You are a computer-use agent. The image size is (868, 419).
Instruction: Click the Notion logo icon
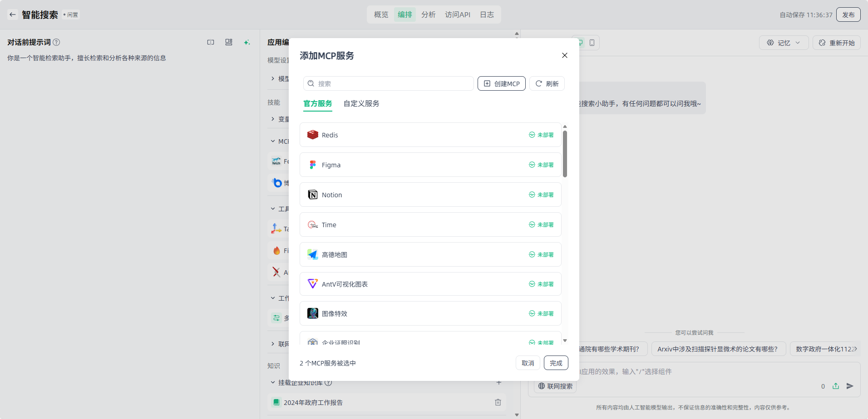312,195
